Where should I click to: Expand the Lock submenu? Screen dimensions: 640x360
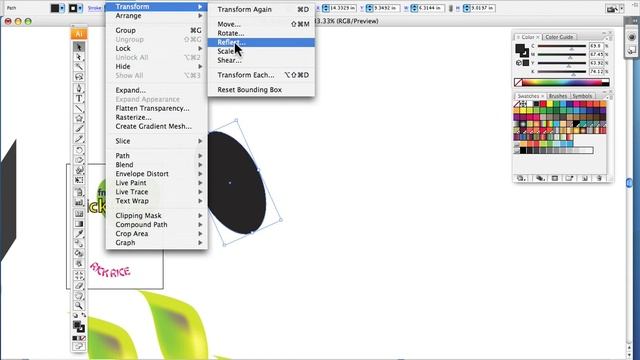(157, 48)
